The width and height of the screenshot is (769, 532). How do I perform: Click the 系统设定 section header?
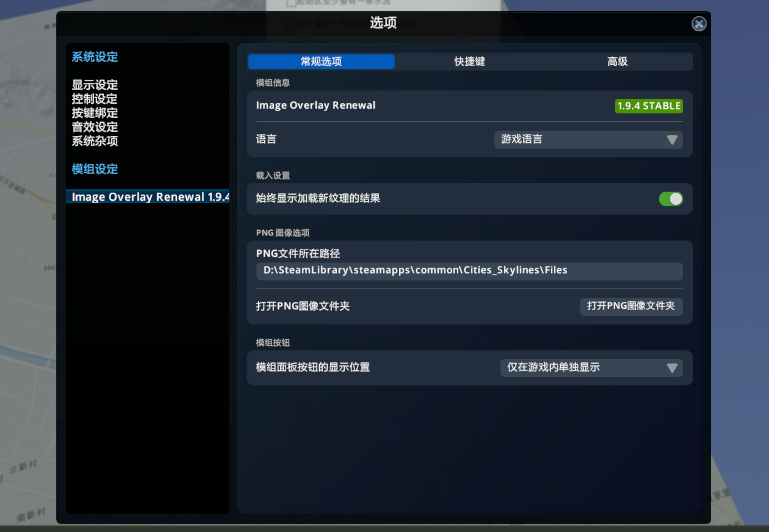[95, 57]
